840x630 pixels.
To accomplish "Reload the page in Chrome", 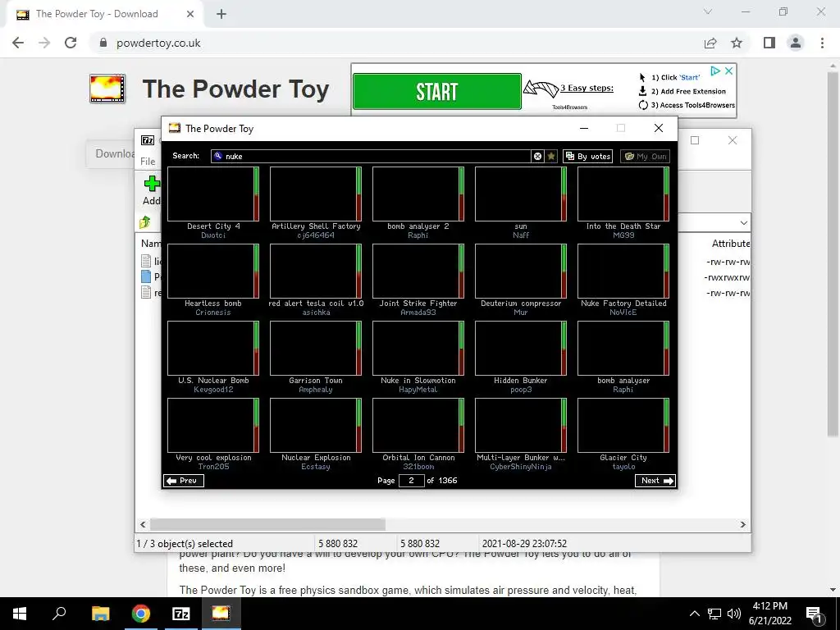I will click(71, 43).
